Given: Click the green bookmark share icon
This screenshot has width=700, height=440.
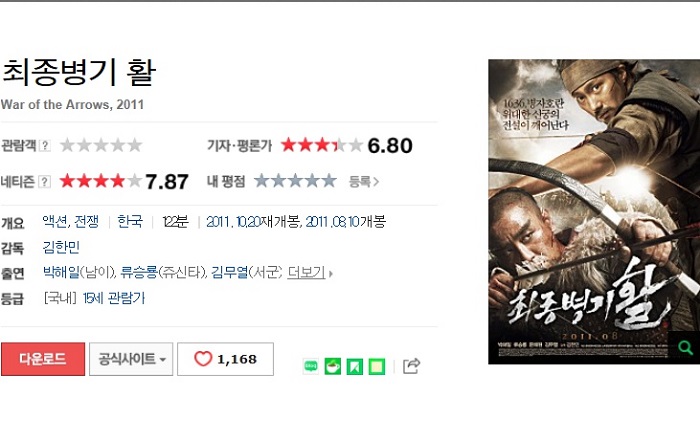Looking at the screenshot, I should tap(354, 366).
